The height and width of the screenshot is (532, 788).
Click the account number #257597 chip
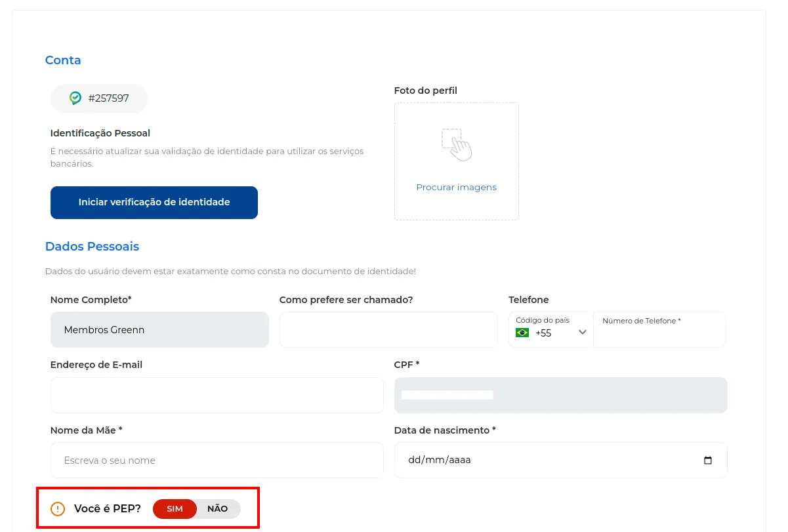click(99, 98)
